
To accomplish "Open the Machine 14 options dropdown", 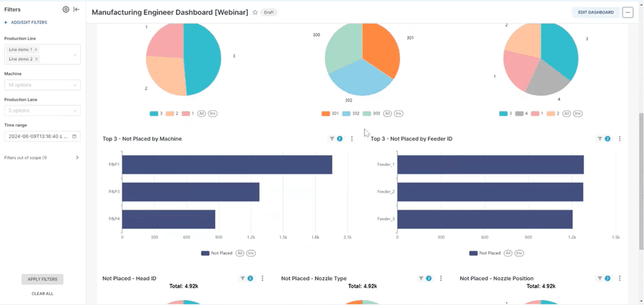I will 43,85.
